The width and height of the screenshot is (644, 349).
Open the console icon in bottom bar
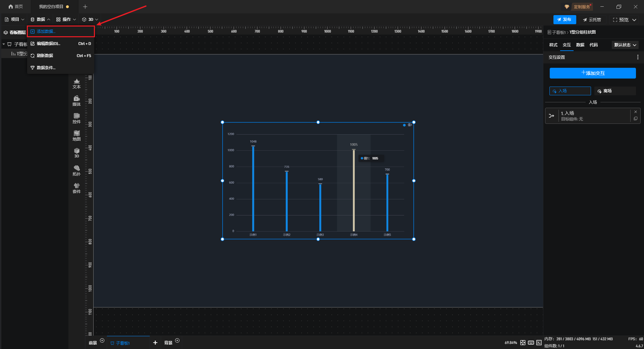coord(539,343)
